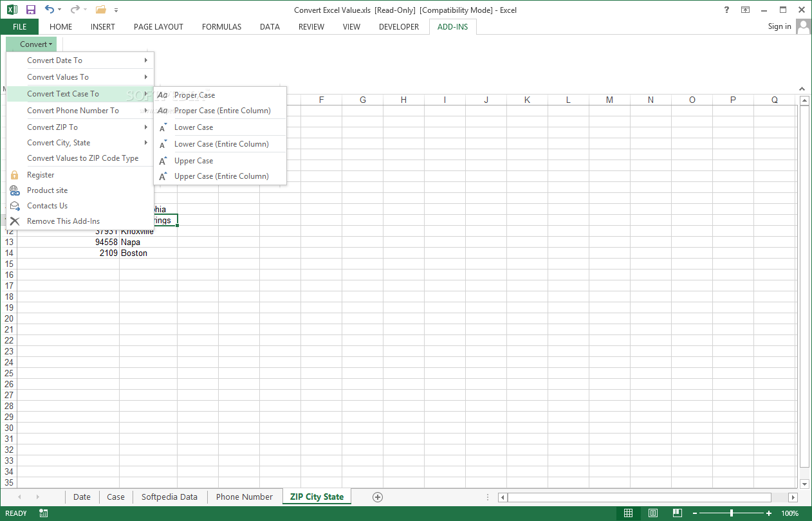Click the cell with value 94558
This screenshot has height=521, width=812.
click(68, 242)
